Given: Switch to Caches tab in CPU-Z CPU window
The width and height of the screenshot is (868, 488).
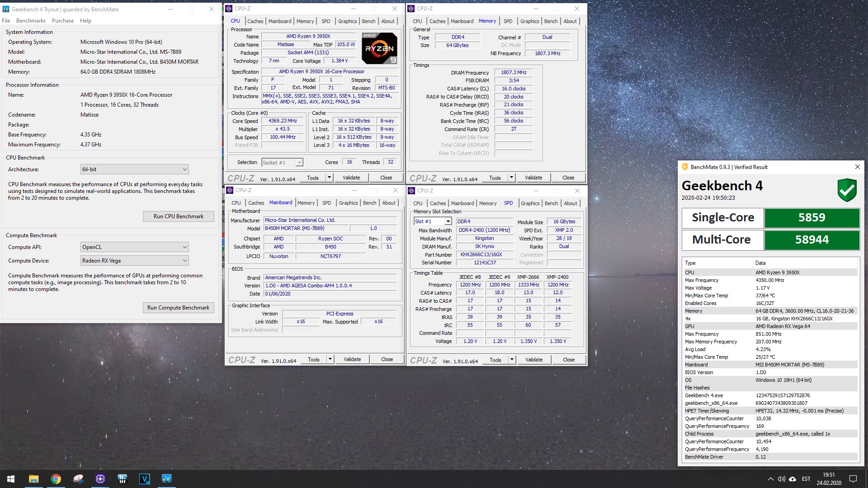Looking at the screenshot, I should (255, 21).
